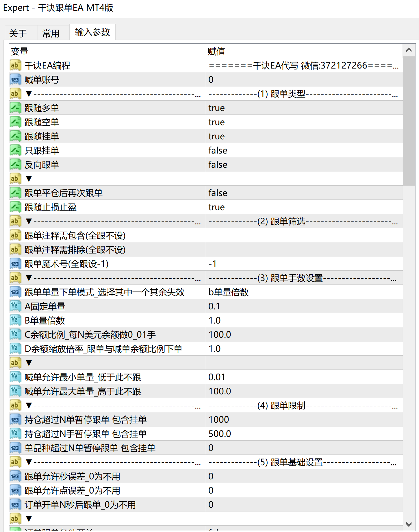Edit the C余额比例 value 100.0
Image resolution: width=419 pixels, height=532 pixels.
[x=304, y=335]
